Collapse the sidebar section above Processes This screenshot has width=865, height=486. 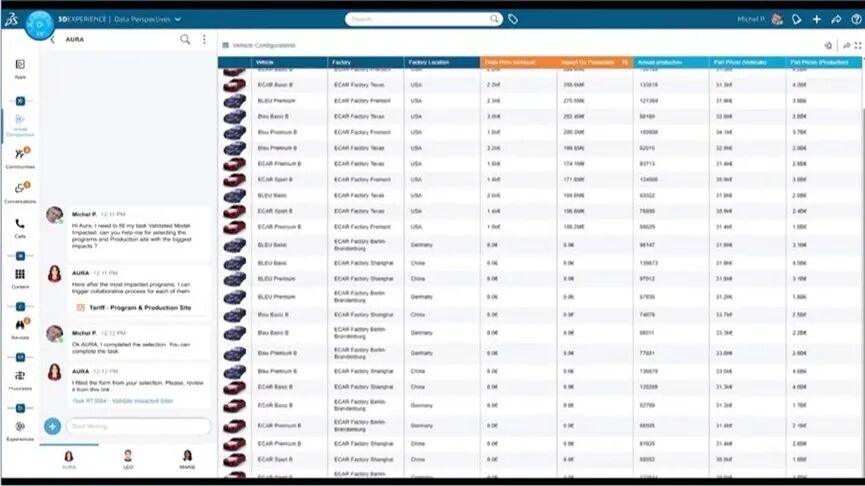point(20,357)
